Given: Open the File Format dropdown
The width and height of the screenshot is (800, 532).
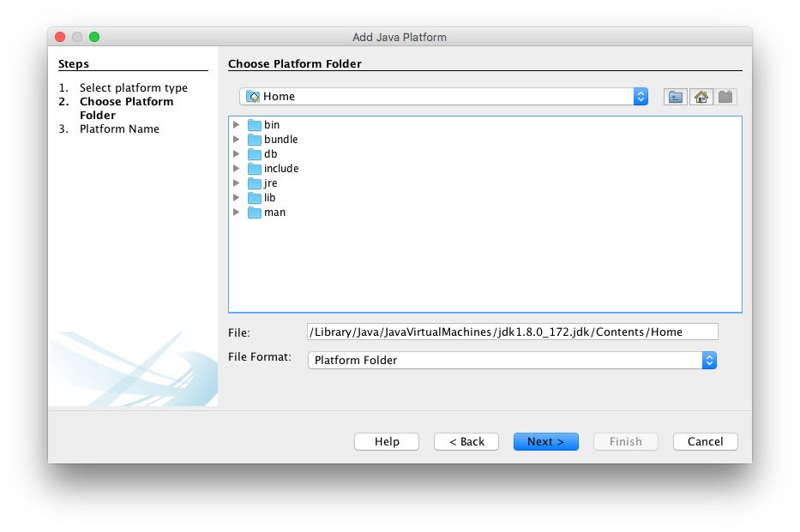Looking at the screenshot, I should tap(512, 361).
